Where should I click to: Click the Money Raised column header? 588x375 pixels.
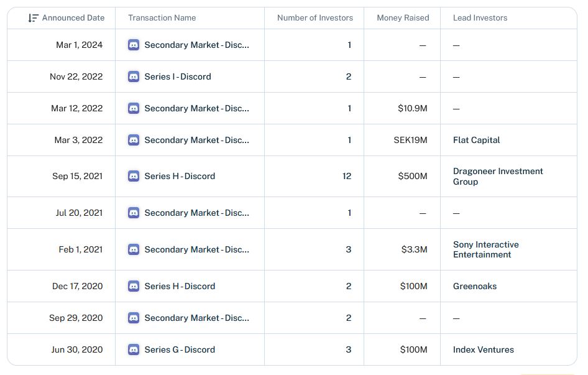(x=403, y=18)
